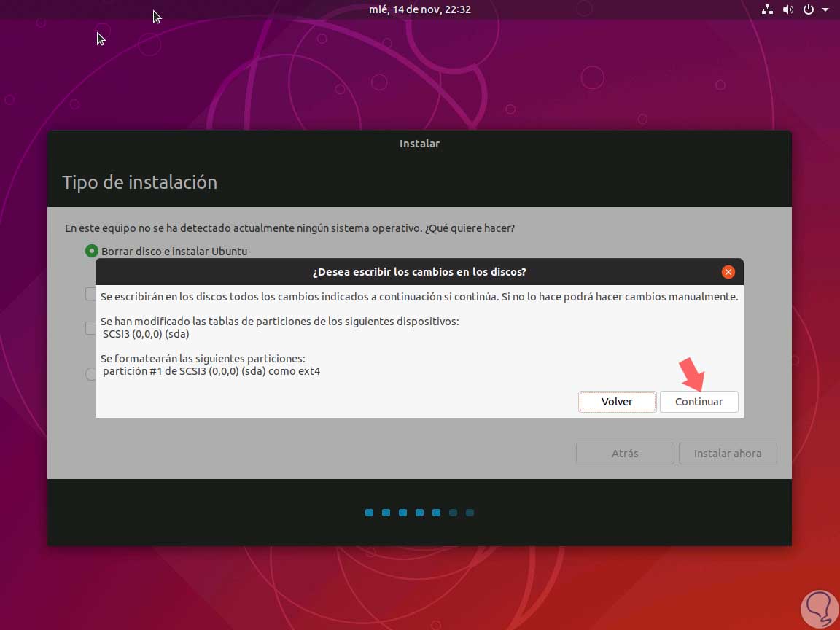Click the text SCSI3 (0,0,0) (sda)
The width and height of the screenshot is (840, 630).
(146, 334)
